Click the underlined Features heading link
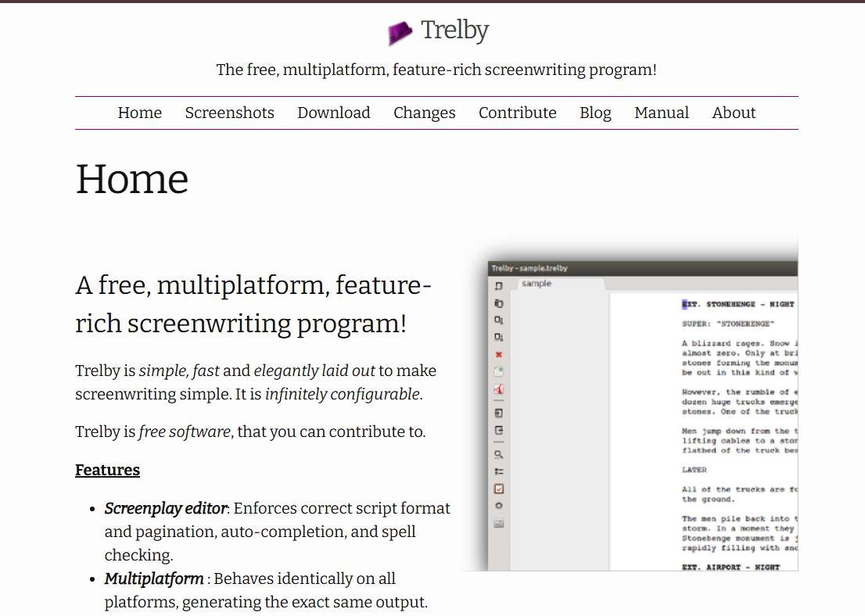 pos(108,470)
